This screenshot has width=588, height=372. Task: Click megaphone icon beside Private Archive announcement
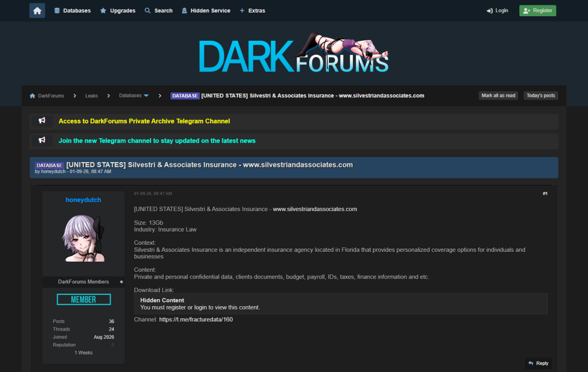click(42, 121)
